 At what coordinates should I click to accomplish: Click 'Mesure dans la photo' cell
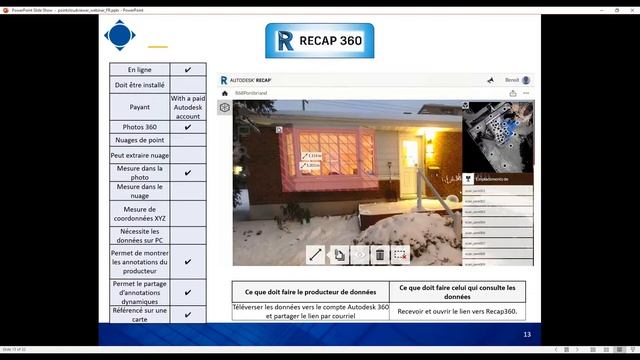click(x=140, y=173)
